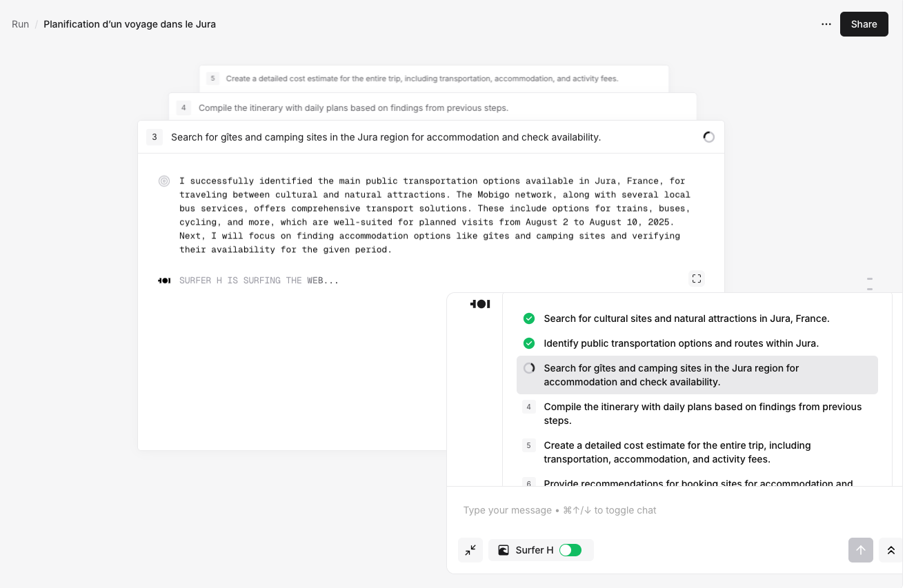Click the page title Planification d'un voyage
Viewport: 905px width, 588px height.
pos(130,24)
